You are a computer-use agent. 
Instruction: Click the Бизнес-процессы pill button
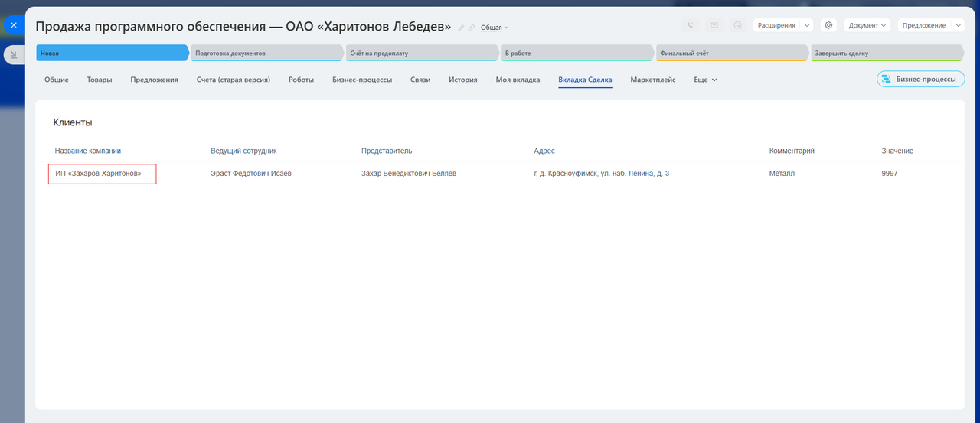point(921,79)
